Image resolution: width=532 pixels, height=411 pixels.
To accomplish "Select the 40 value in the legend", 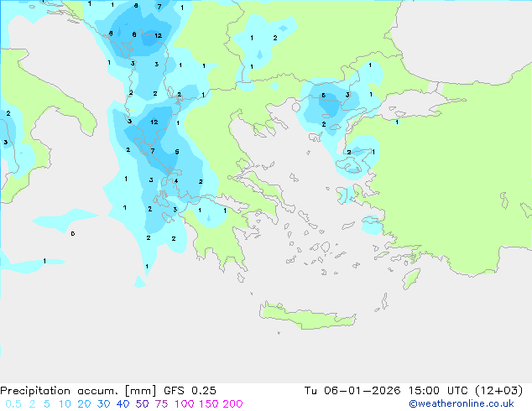I will [x=123, y=404].
